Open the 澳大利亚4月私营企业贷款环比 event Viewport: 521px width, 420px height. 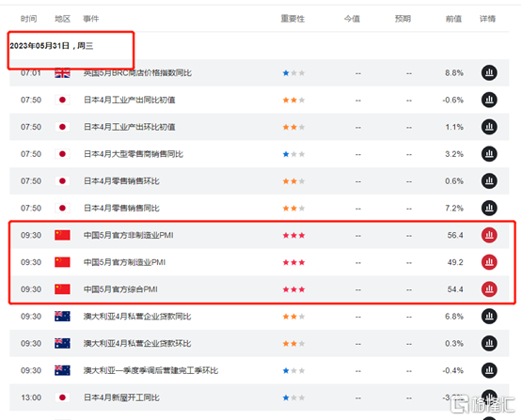pyautogui.click(x=137, y=343)
